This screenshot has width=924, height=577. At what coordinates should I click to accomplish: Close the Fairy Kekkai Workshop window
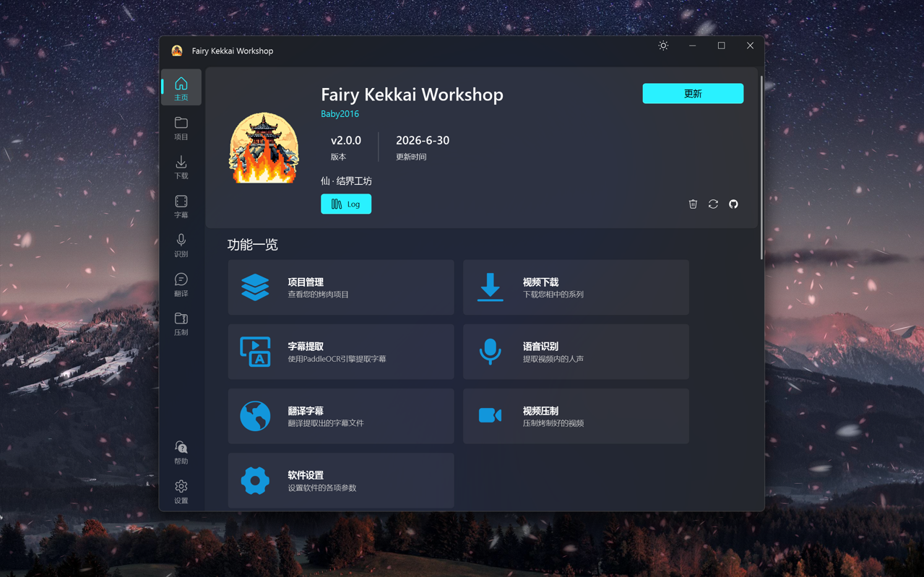(x=750, y=45)
